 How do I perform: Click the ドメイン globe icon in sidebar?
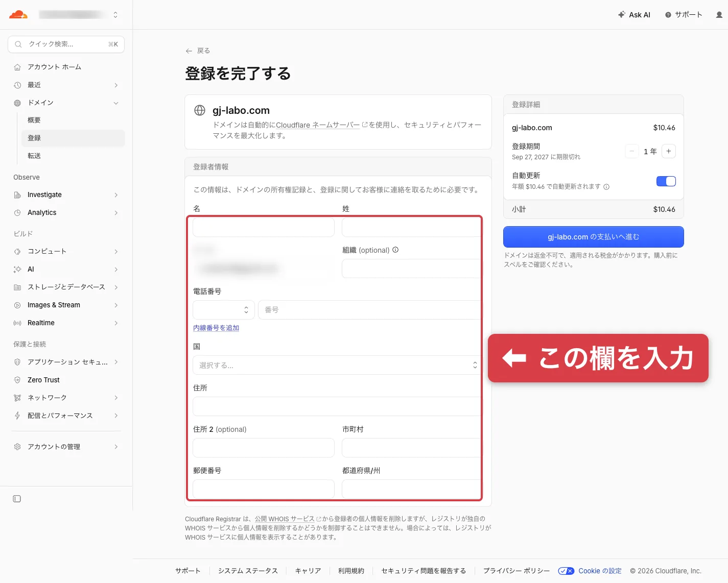[x=17, y=103]
